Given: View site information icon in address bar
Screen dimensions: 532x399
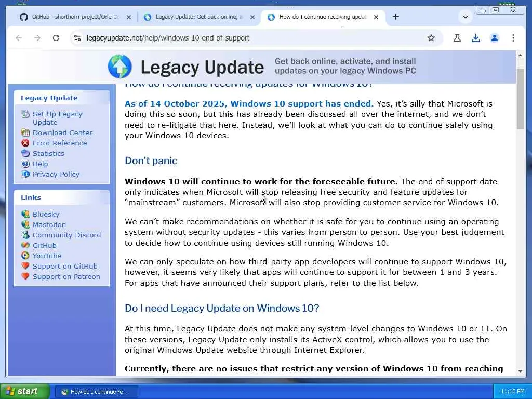Looking at the screenshot, I should (77, 38).
